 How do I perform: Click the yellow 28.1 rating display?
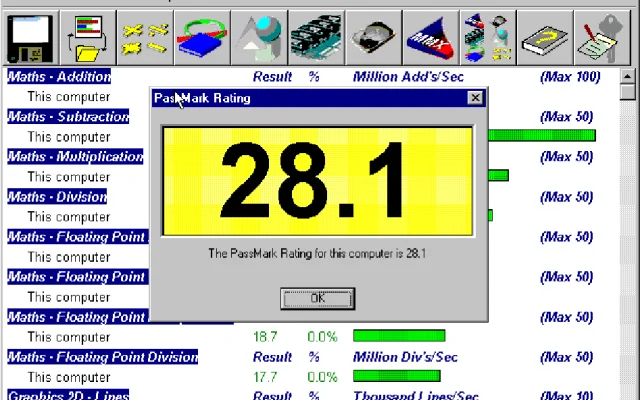(318, 182)
